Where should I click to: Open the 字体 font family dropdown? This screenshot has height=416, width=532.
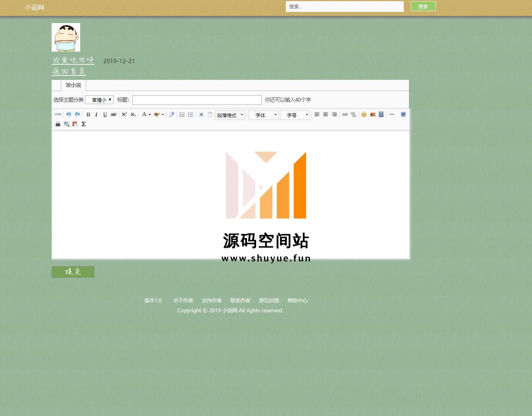[x=264, y=115]
